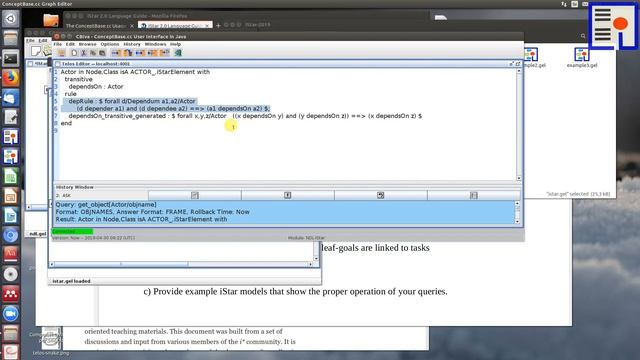Open the Help menu

tap(176, 44)
